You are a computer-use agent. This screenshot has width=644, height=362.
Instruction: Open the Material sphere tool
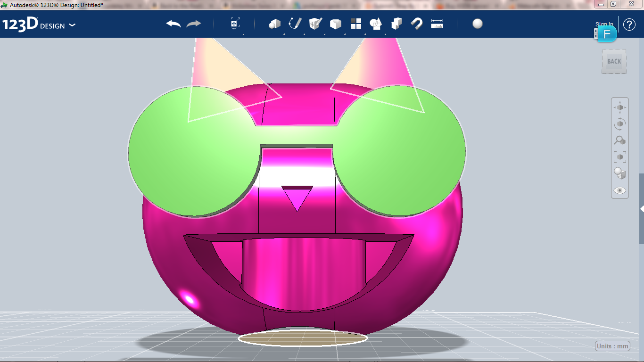(x=478, y=24)
